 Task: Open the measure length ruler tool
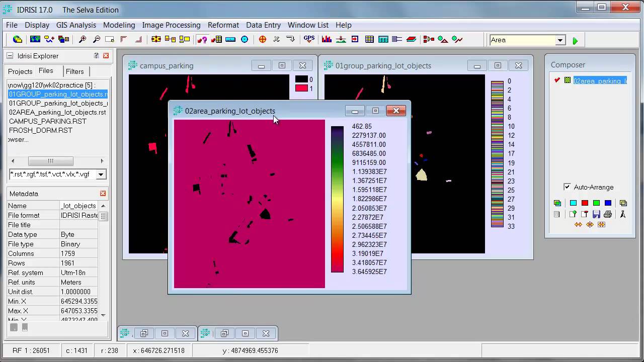230,39
